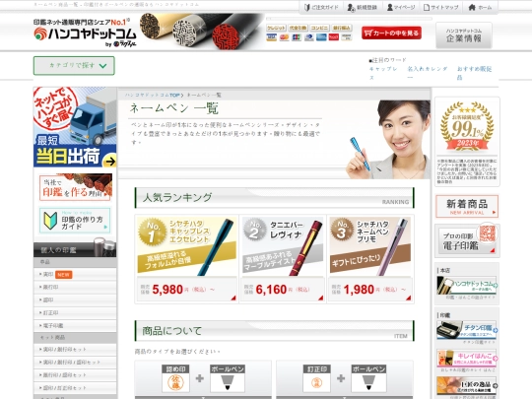The image size is (532, 399).
Task: Open No.1 シャチハタ キャップレス エクセレント ranking card
Action: click(186, 259)
